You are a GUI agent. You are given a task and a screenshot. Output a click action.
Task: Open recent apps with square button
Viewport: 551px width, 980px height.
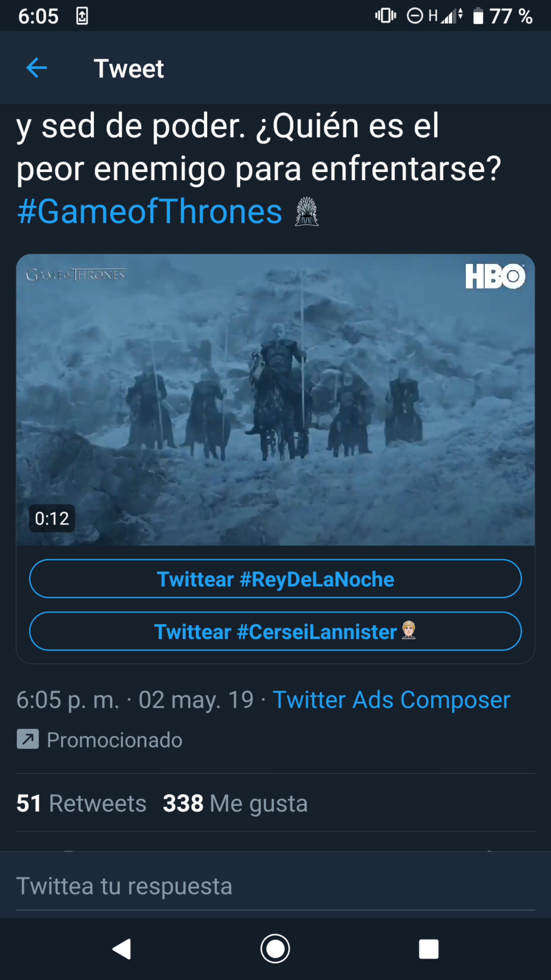pos(429,949)
